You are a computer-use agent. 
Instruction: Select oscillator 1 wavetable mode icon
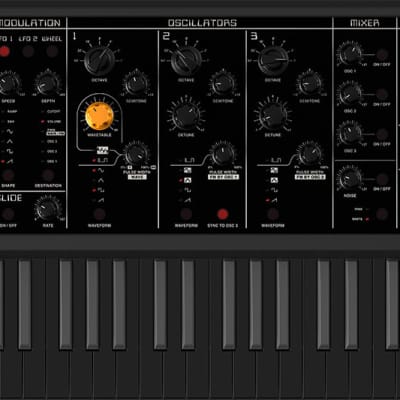coord(102,150)
